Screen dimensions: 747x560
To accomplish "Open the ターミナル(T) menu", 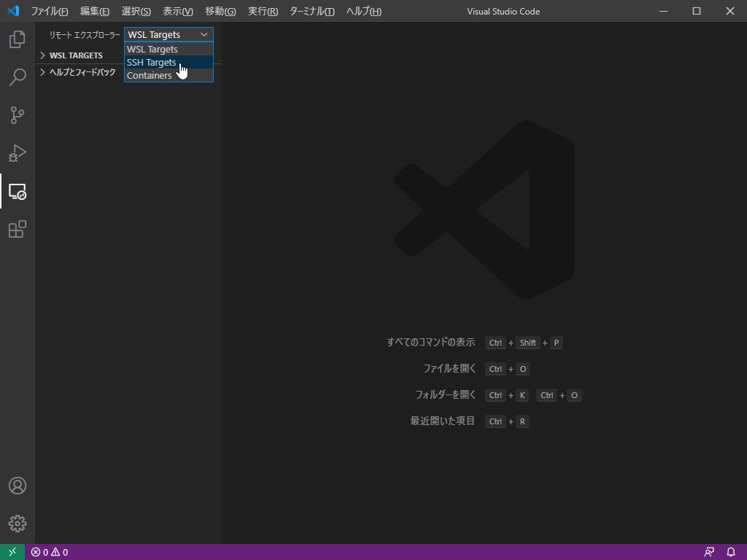I will point(312,11).
